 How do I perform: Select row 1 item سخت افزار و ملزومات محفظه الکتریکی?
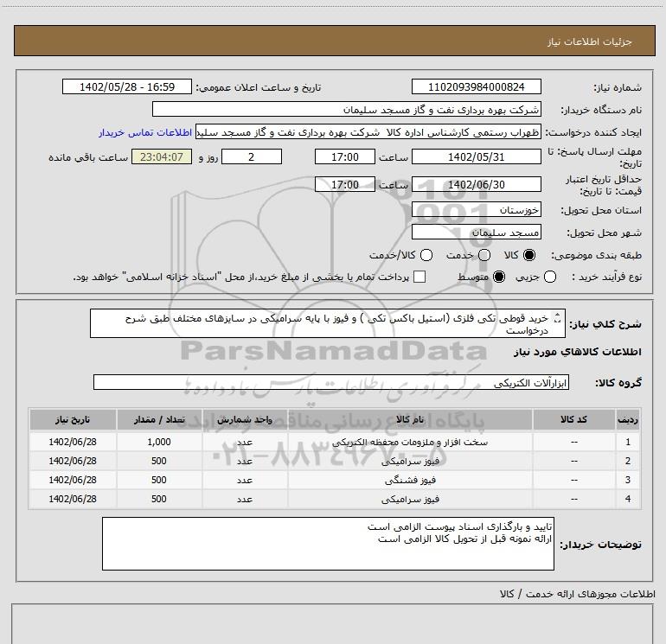click(410, 442)
